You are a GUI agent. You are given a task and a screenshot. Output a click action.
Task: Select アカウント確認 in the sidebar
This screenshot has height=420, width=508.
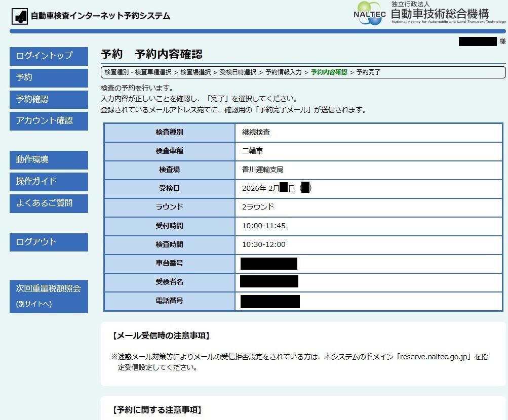(49, 121)
